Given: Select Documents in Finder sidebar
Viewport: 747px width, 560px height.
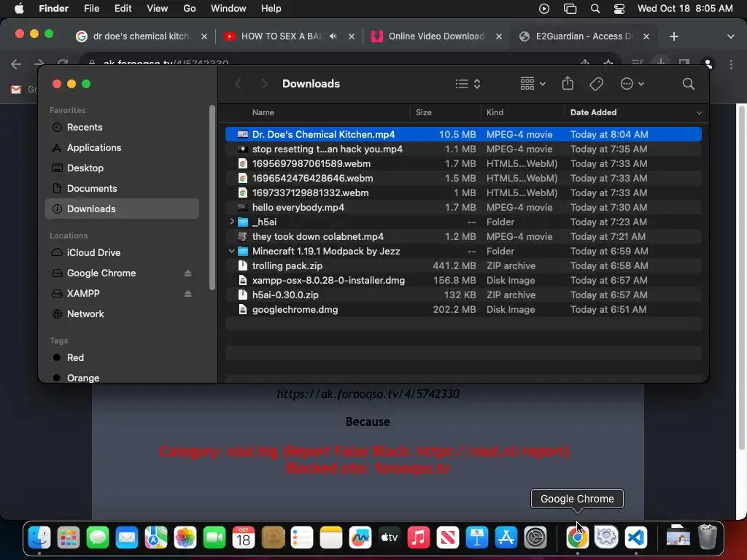Looking at the screenshot, I should pyautogui.click(x=122, y=189).
